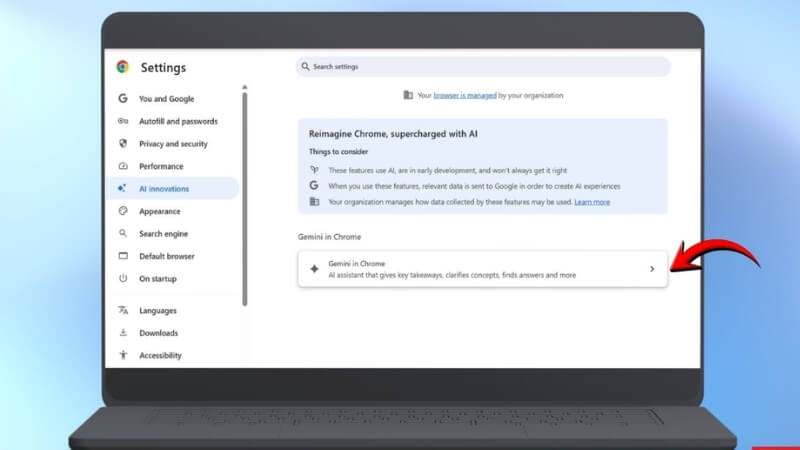Image resolution: width=800 pixels, height=450 pixels.
Task: Click the translate icon for Languages
Action: click(123, 310)
